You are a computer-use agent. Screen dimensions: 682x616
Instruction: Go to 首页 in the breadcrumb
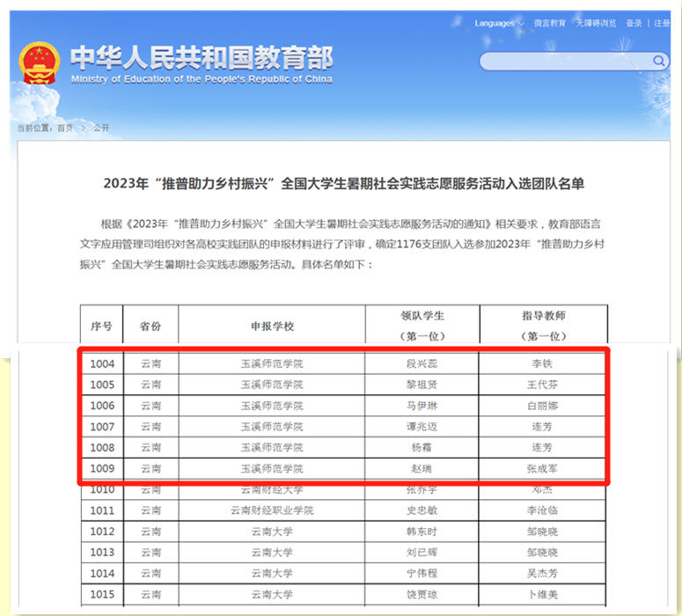65,128
